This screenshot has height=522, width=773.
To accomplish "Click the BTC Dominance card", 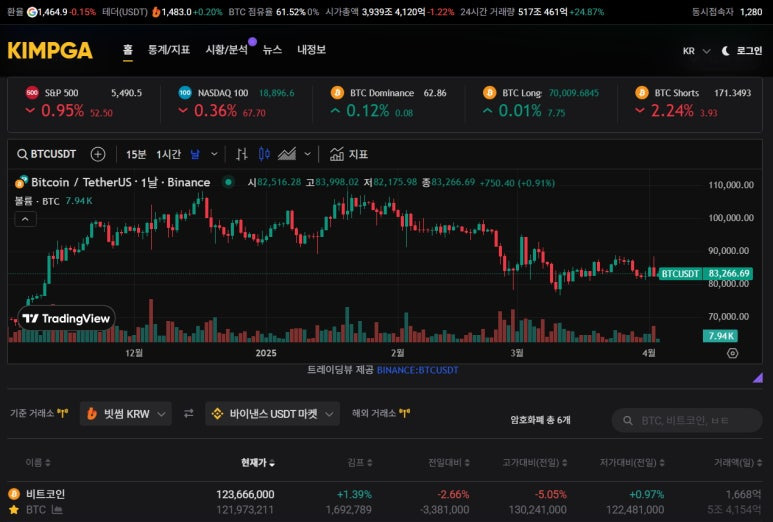I will point(388,103).
